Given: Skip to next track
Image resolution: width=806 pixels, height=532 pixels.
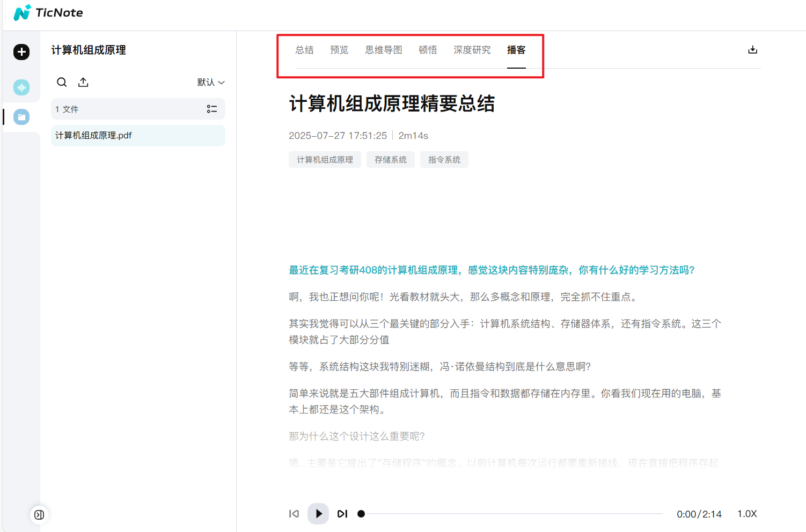Looking at the screenshot, I should tap(342, 514).
